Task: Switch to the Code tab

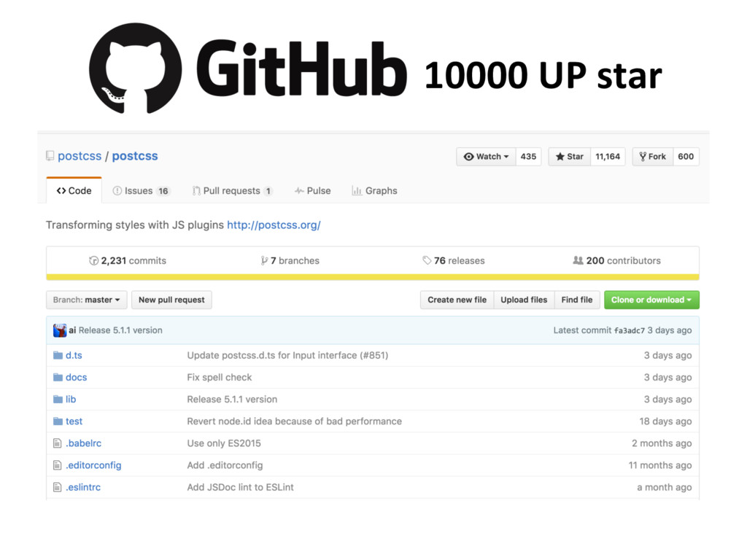Action: point(74,190)
